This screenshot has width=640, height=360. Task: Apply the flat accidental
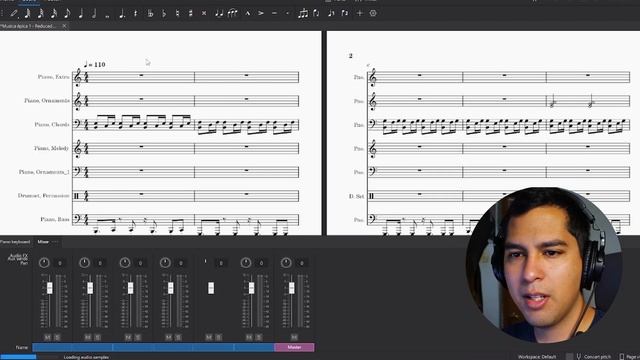point(164,13)
